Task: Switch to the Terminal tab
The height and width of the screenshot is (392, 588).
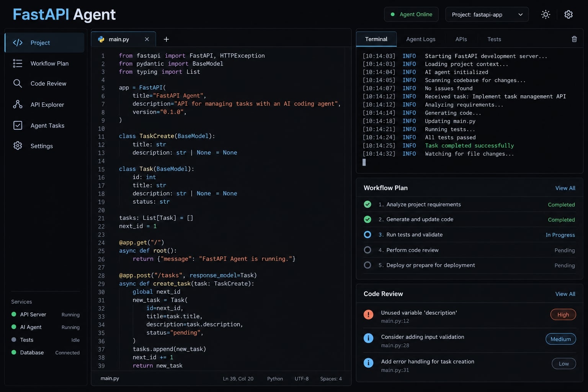Action: (x=376, y=39)
